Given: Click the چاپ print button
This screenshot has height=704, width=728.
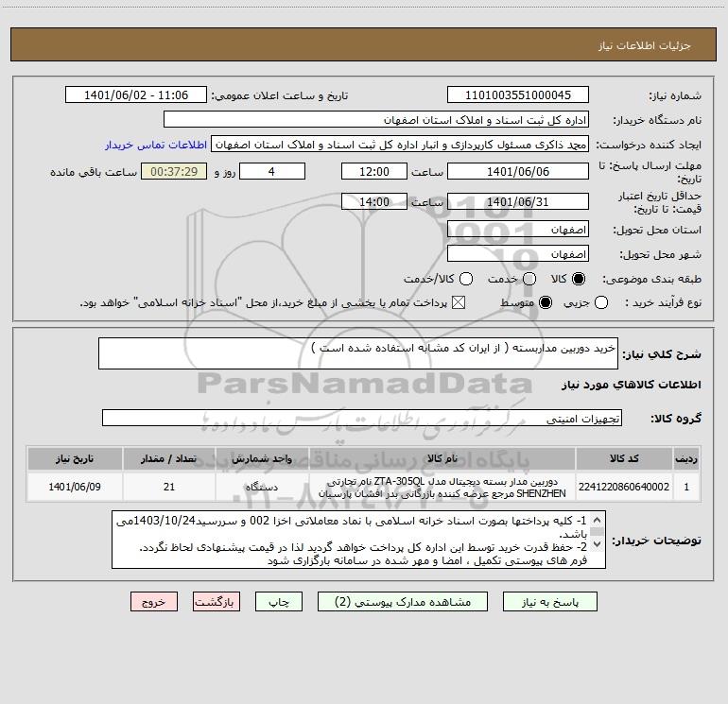Looking at the screenshot, I should (x=279, y=602).
